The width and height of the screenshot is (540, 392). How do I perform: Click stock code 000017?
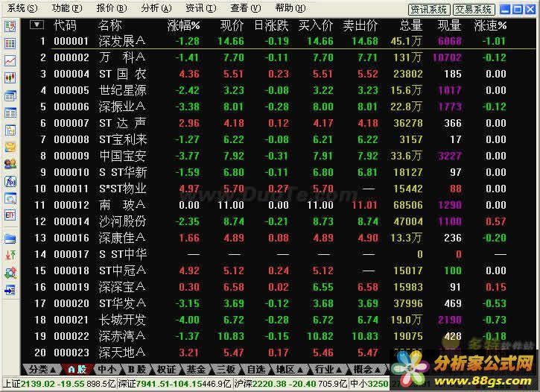point(72,254)
